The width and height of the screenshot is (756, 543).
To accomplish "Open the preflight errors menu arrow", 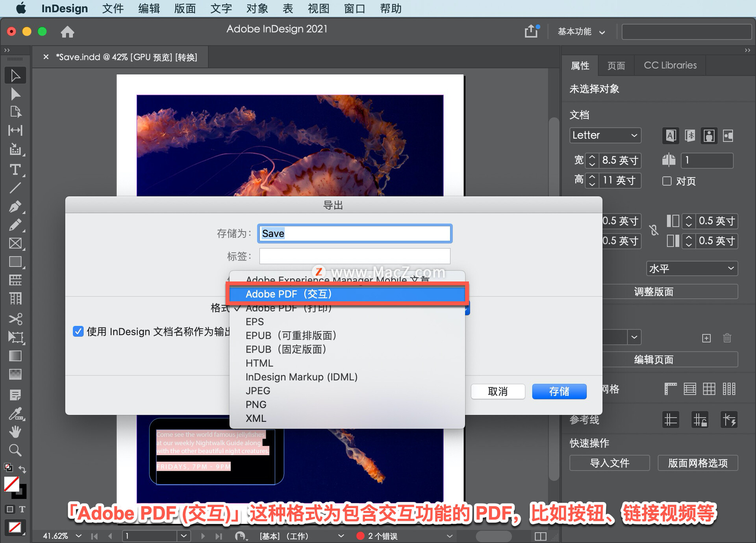I will (x=449, y=536).
